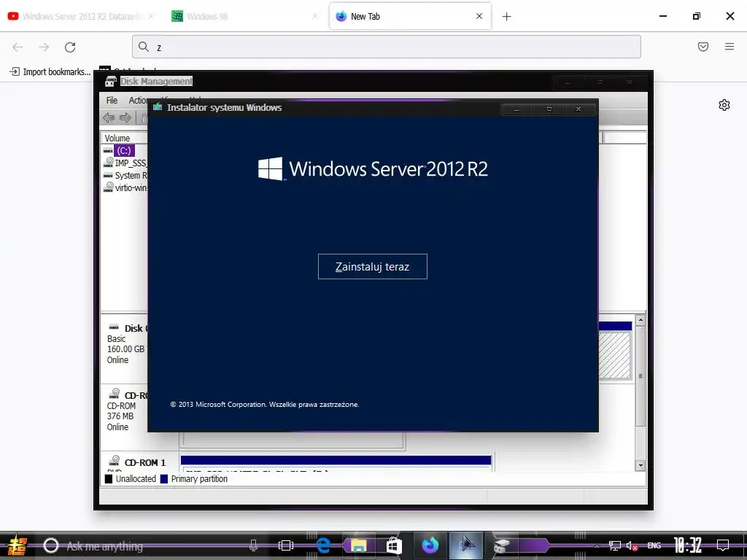Viewport: 747px width, 560px height.
Task: Click the ENG language indicator
Action: click(654, 545)
